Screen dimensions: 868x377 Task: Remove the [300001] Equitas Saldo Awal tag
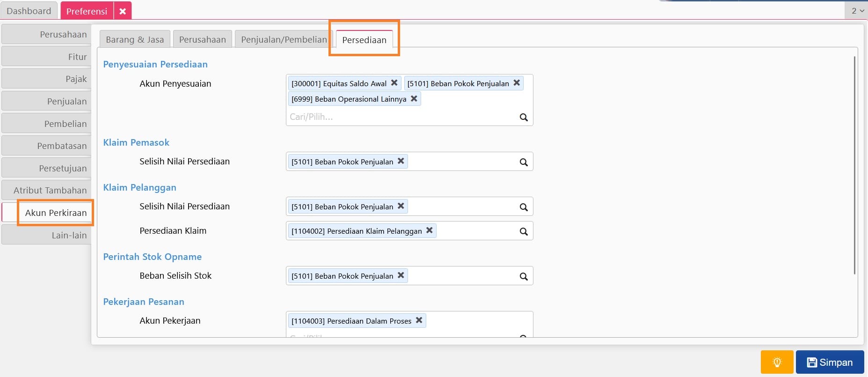pos(394,83)
